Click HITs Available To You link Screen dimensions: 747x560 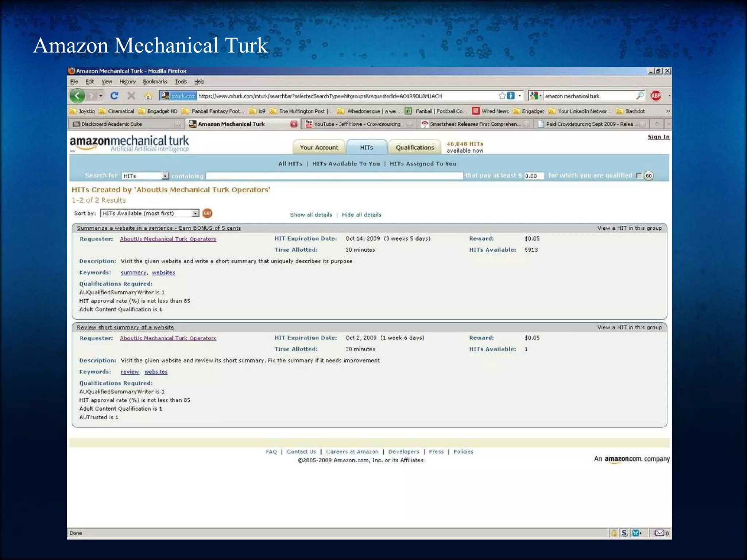point(346,164)
